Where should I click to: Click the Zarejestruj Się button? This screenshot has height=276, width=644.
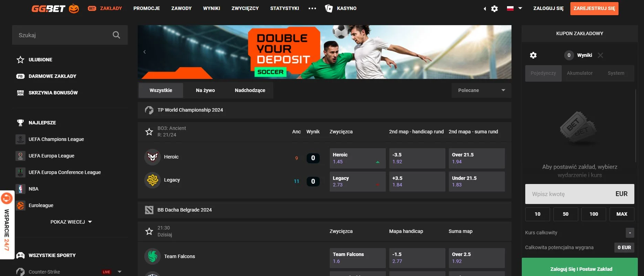594,9
